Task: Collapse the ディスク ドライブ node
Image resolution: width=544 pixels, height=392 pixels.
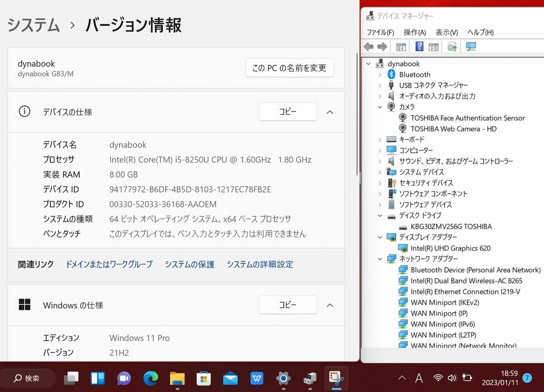Action: click(x=380, y=215)
